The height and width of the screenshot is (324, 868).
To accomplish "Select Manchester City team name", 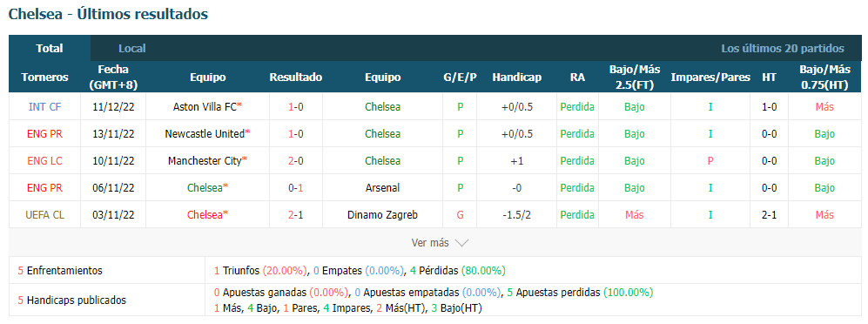I will point(205,161).
